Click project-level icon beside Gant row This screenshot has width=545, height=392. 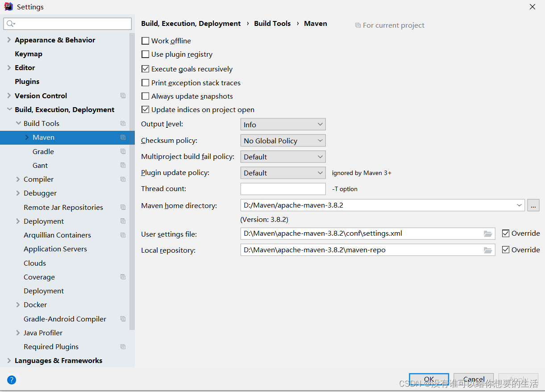123,165
